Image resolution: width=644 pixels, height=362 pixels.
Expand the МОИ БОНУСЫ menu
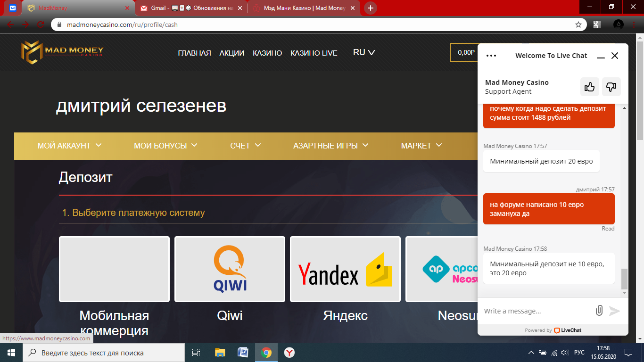coord(165,146)
